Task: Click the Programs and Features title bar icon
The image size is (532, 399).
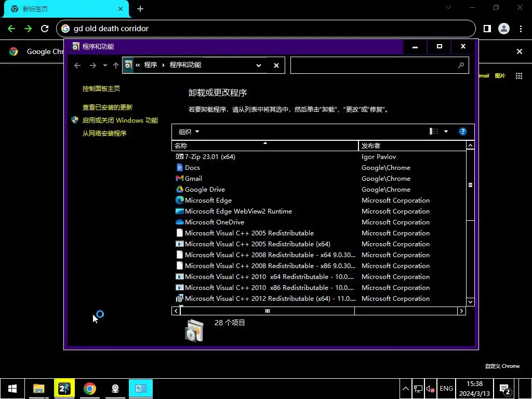Action: pos(76,46)
